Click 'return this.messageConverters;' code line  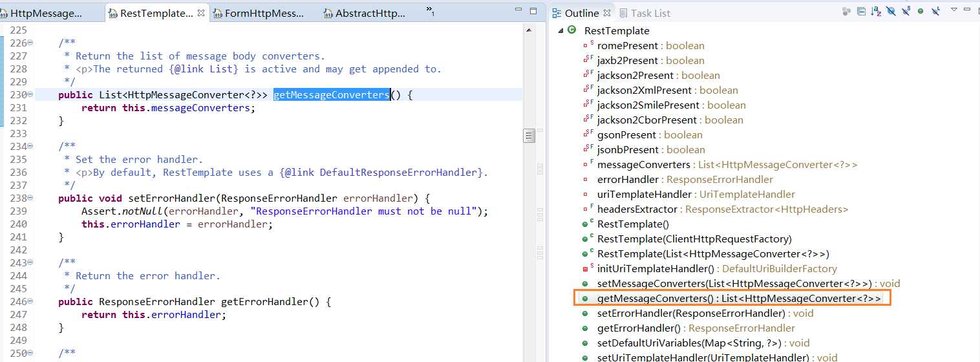169,107
